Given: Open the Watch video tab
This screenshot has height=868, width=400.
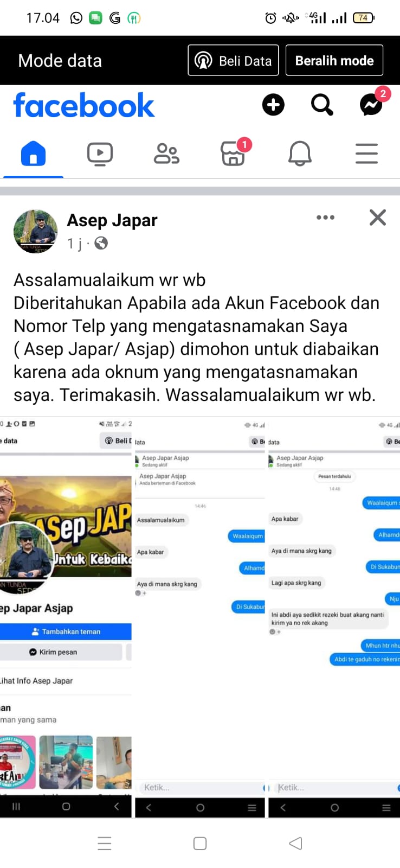Looking at the screenshot, I should click(x=100, y=154).
